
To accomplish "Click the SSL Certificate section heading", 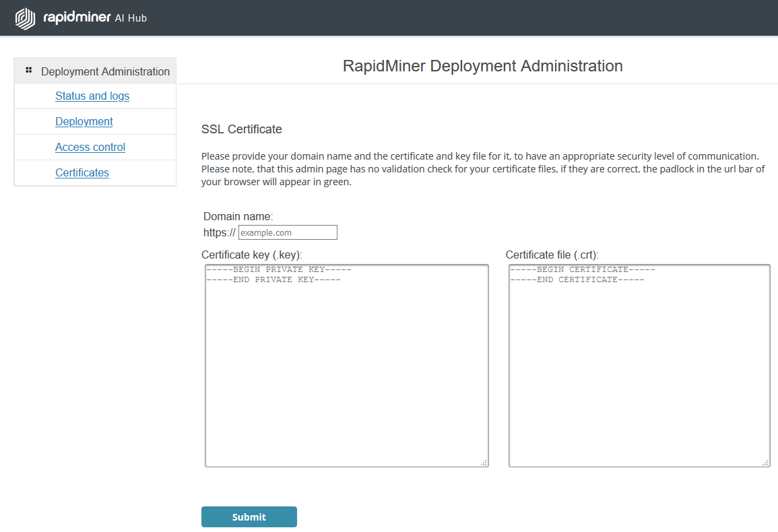I will 241,129.
